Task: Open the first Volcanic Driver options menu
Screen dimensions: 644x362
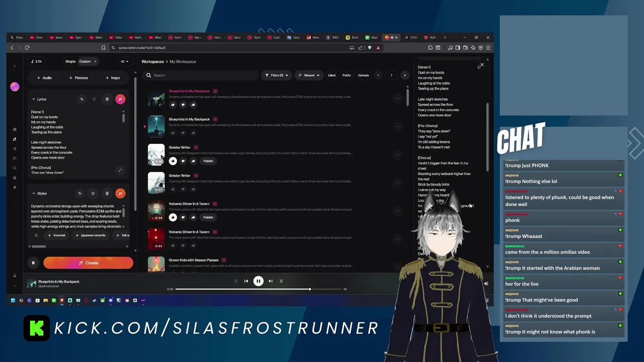Action: pyautogui.click(x=397, y=211)
